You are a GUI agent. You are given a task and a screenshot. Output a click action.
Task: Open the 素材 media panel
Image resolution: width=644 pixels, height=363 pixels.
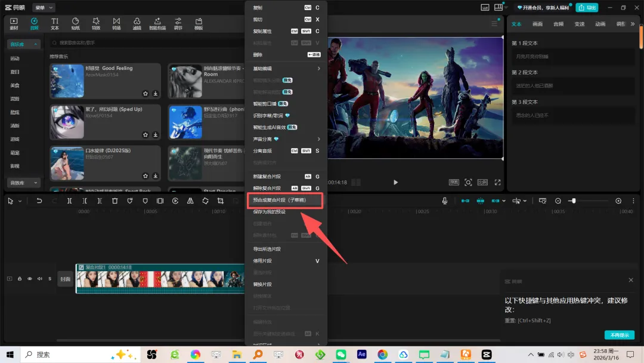tap(14, 23)
